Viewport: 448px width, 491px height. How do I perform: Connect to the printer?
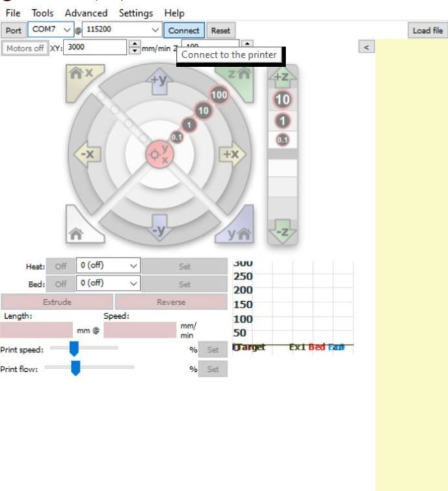coord(184,30)
